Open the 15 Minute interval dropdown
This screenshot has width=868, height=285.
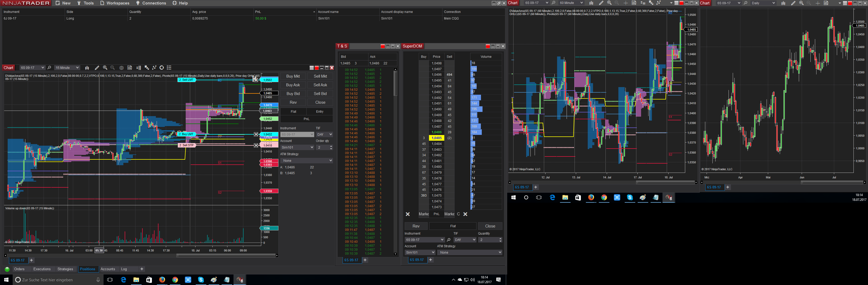67,68
